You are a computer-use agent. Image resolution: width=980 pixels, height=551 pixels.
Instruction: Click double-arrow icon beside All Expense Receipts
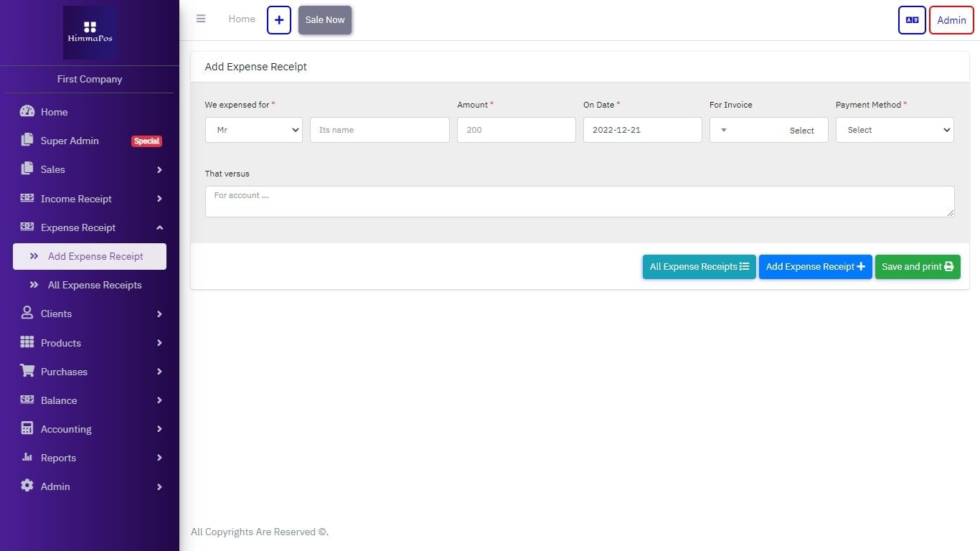(x=34, y=285)
